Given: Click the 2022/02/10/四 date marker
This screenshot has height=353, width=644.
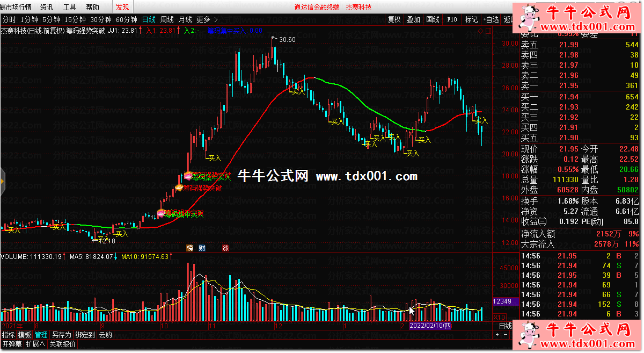Looking at the screenshot, I should click(x=431, y=326).
